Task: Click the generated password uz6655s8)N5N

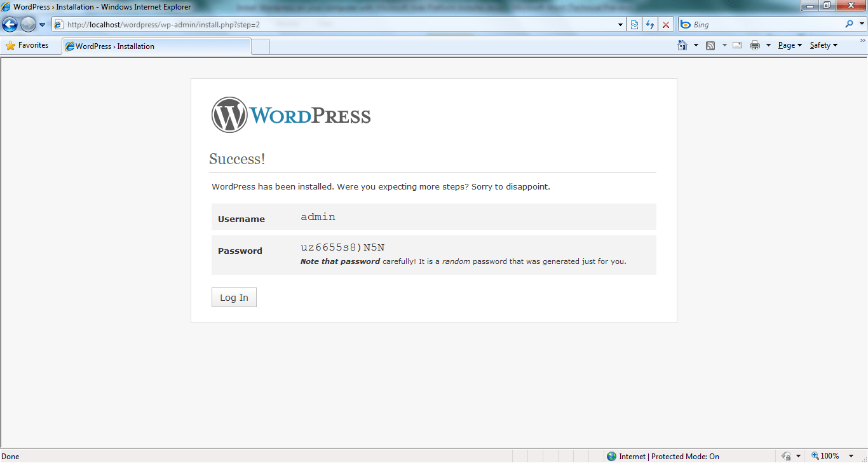Action: tap(342, 247)
